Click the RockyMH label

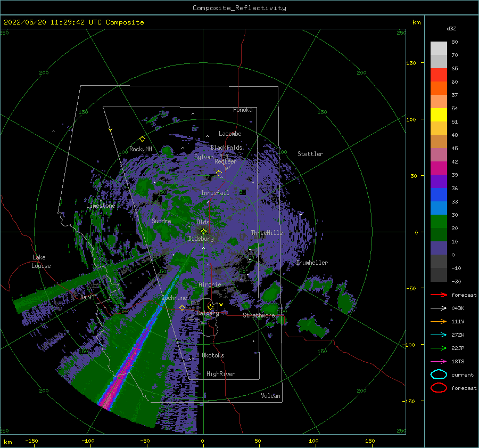pos(141,149)
